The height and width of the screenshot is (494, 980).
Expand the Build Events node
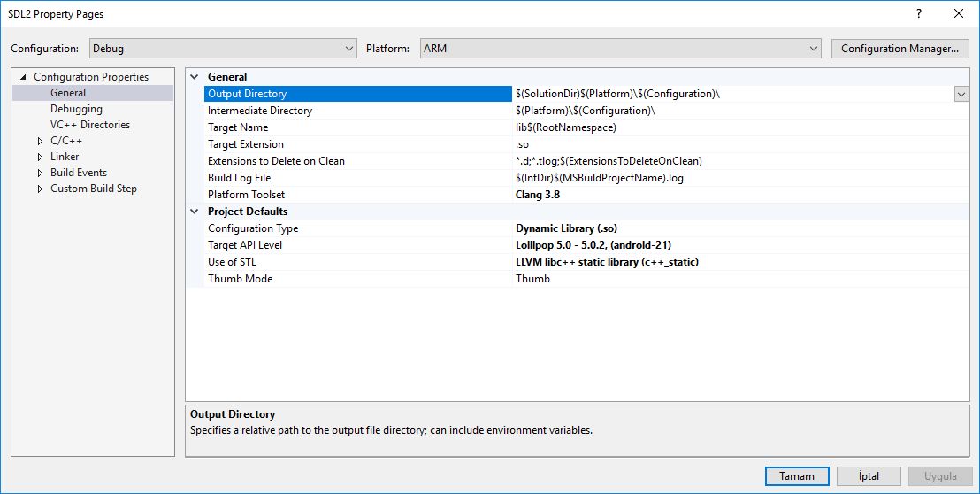point(40,173)
